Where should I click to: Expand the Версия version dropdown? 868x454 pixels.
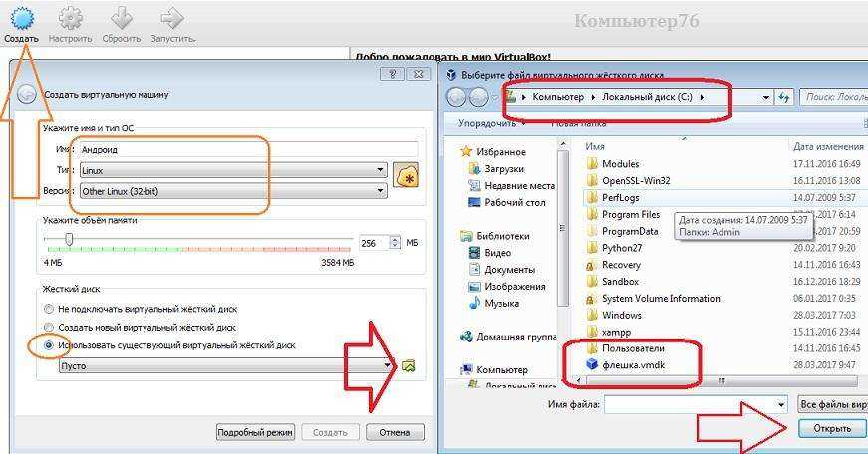tap(233, 191)
